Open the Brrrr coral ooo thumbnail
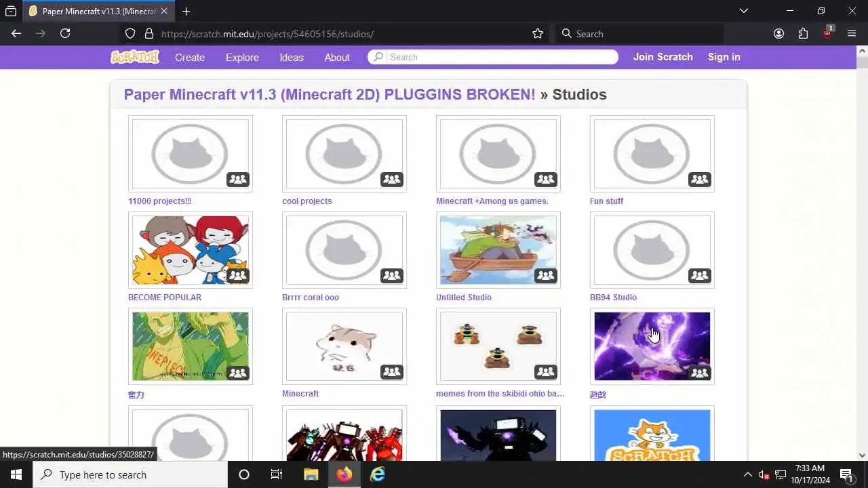This screenshot has width=868, height=488. [344, 250]
